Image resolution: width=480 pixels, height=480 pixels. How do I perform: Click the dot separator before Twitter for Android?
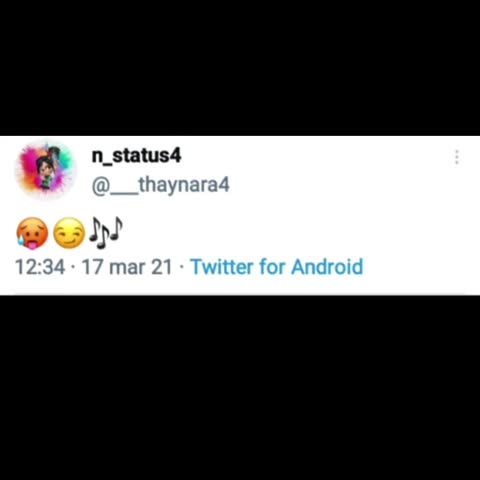(181, 267)
